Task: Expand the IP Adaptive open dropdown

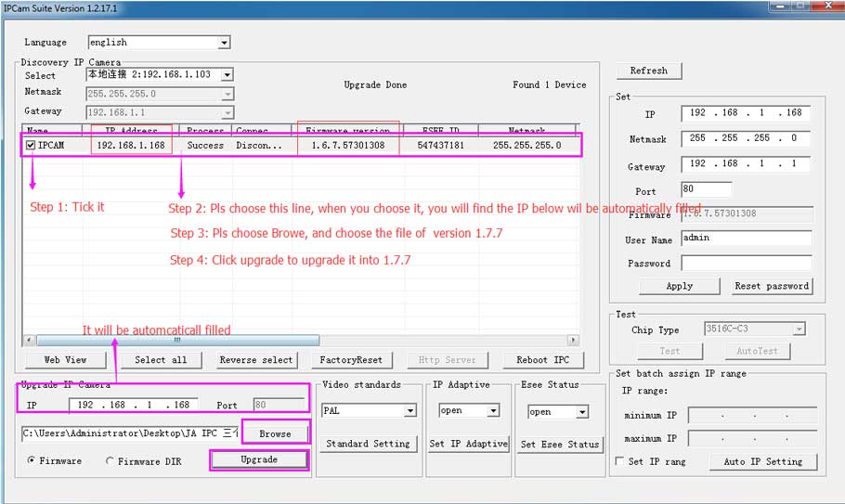Action: (493, 411)
